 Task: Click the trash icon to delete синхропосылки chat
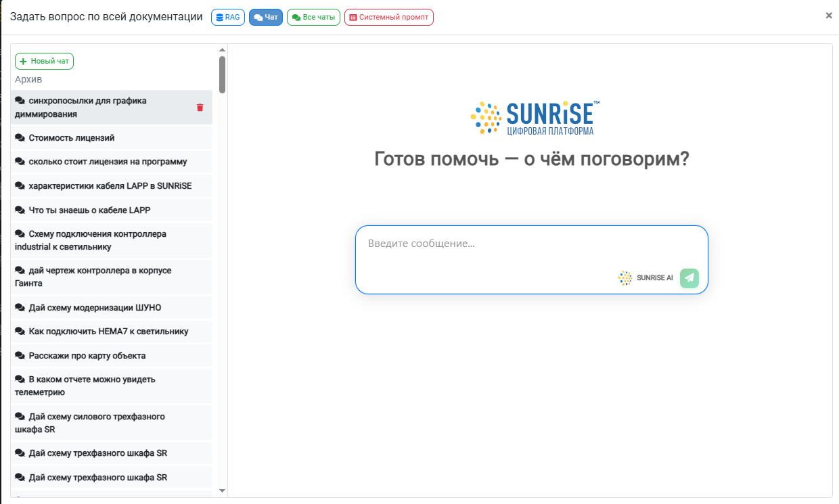pyautogui.click(x=200, y=107)
